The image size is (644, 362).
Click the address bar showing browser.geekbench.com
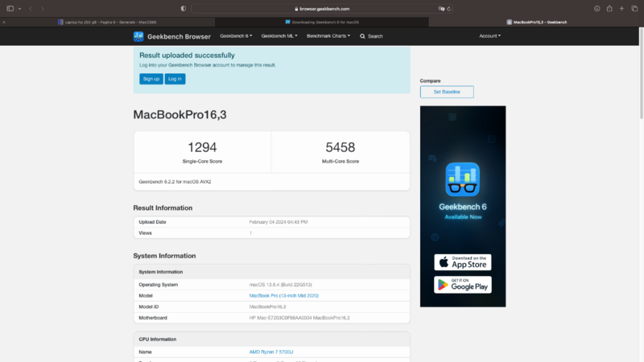(322, 9)
